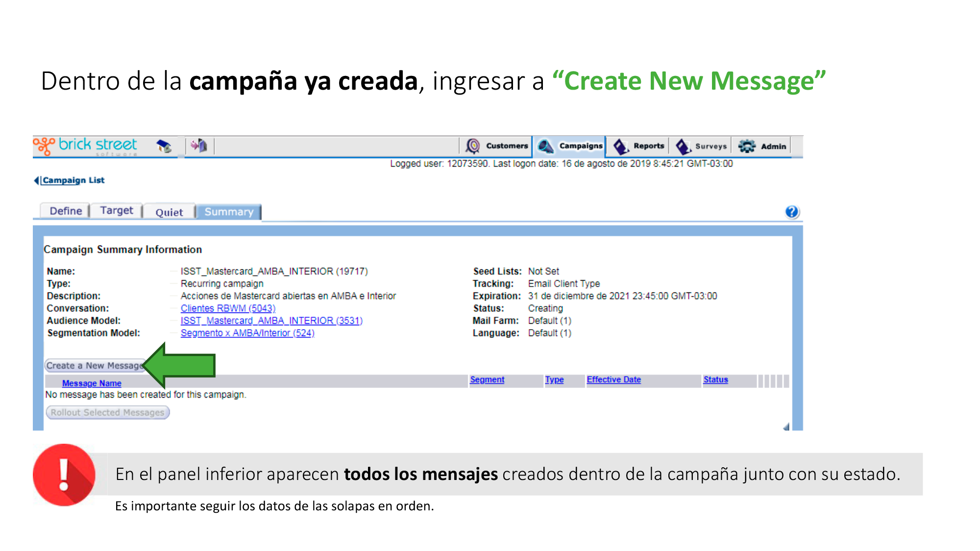Open the Campaigns megaphone icon
Image resolution: width=980 pixels, height=551 pixels.
[x=545, y=146]
